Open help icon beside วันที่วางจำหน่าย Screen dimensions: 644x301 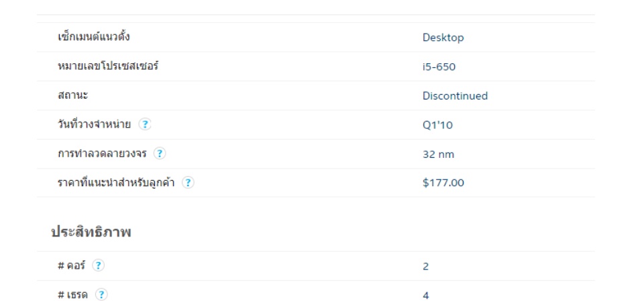pos(145,124)
